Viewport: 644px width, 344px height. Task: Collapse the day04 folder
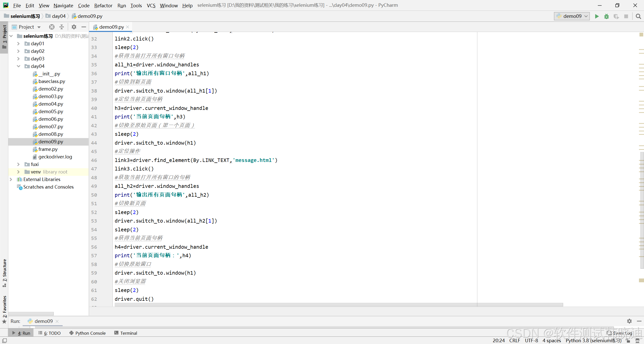click(x=18, y=66)
